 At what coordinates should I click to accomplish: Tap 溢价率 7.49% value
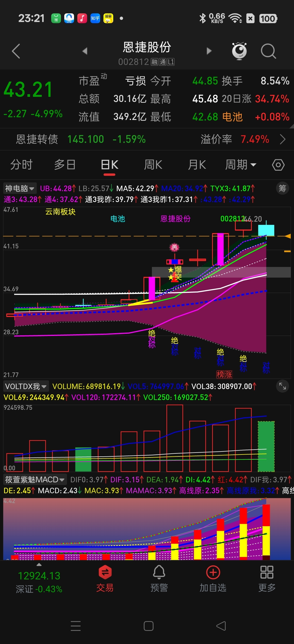[255, 139]
